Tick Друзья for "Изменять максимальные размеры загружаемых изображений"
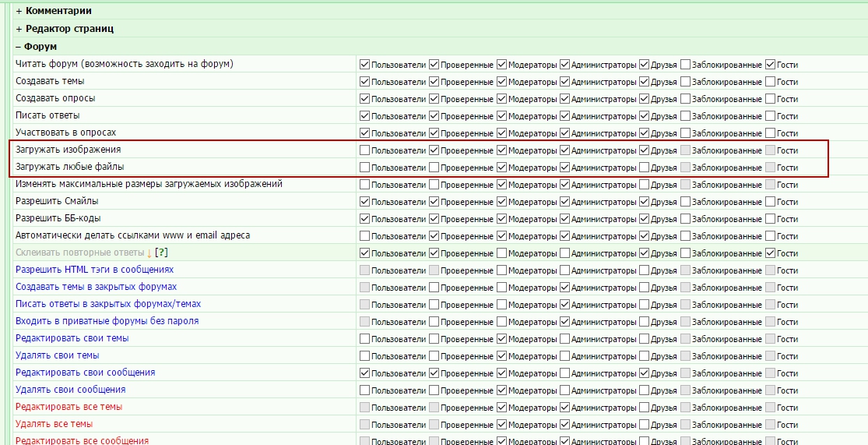868x445 pixels. tap(645, 184)
